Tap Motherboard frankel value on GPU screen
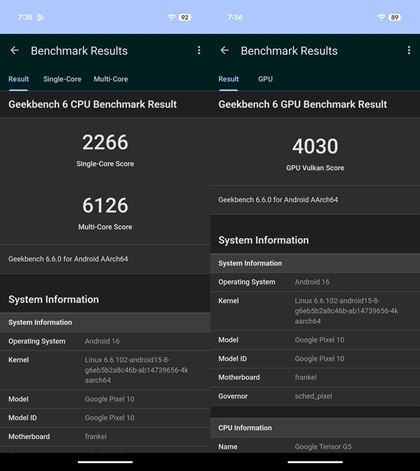 (306, 377)
